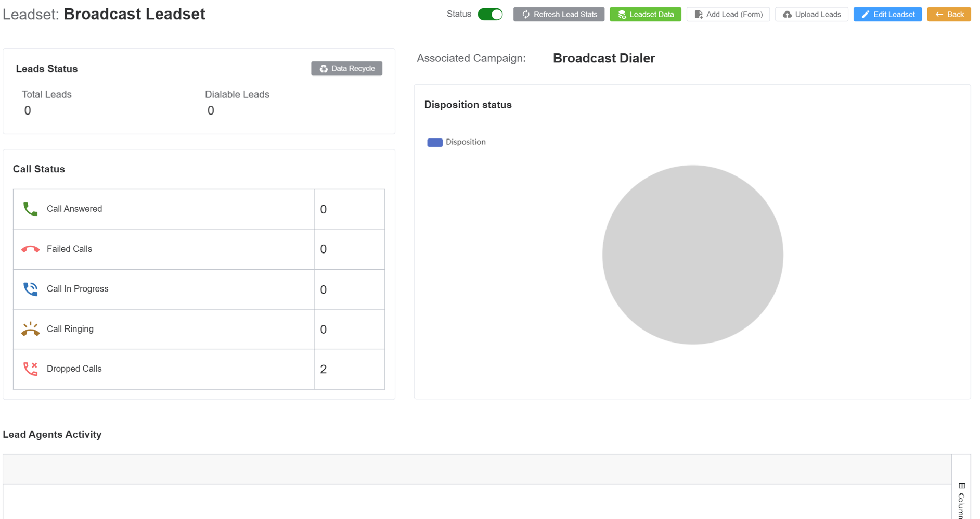Click the Call Ringing phone icon

click(30, 329)
